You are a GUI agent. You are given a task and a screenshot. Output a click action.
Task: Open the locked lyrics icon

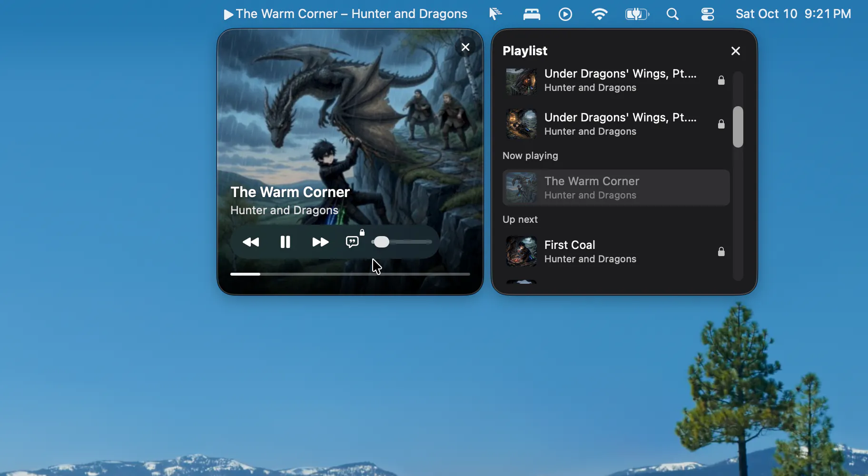tap(355, 240)
